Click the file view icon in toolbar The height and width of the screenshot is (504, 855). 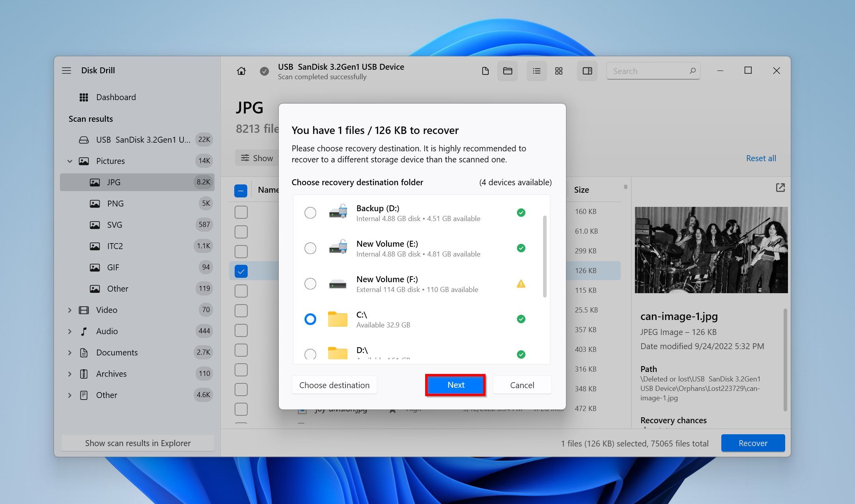[485, 70]
